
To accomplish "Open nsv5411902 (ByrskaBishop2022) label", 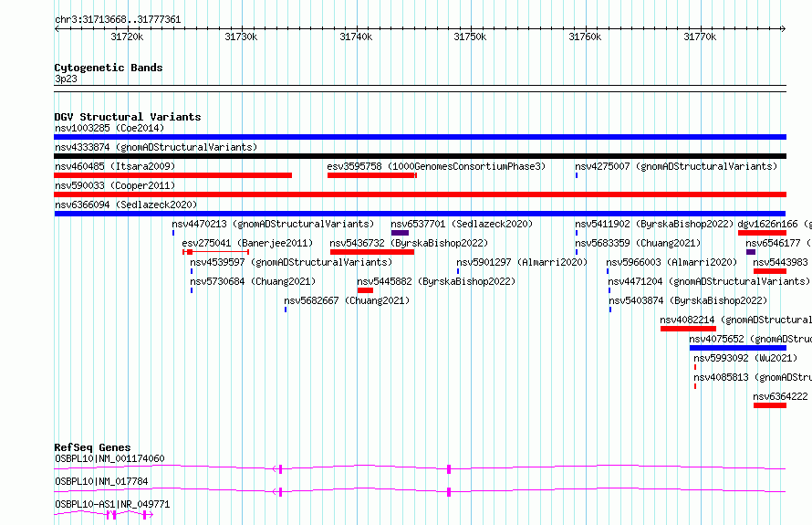I will click(x=654, y=224).
